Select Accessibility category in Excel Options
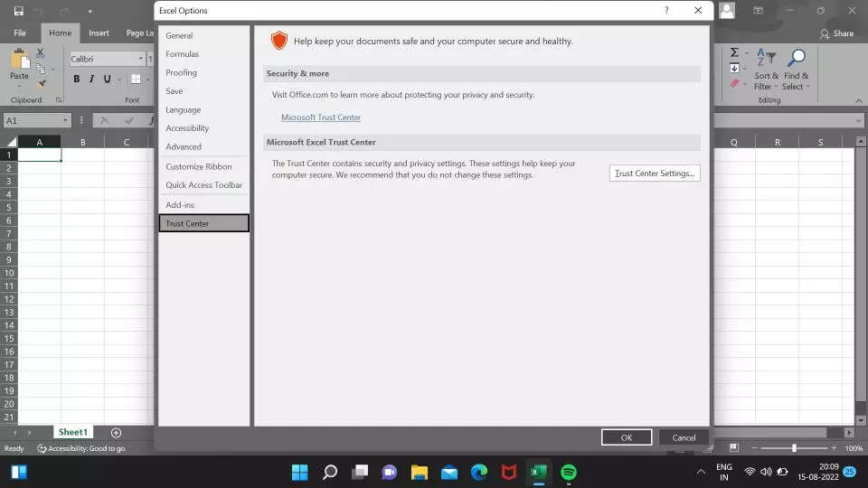 [203, 127]
